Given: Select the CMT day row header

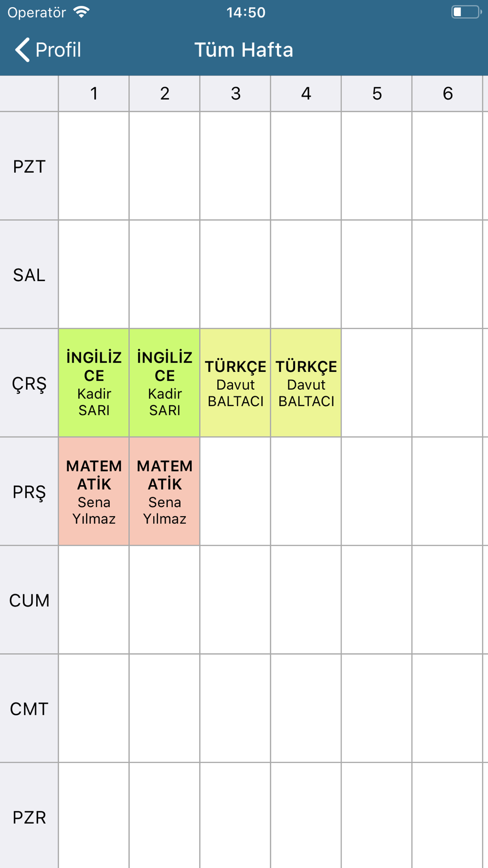Looking at the screenshot, I should pyautogui.click(x=29, y=708).
